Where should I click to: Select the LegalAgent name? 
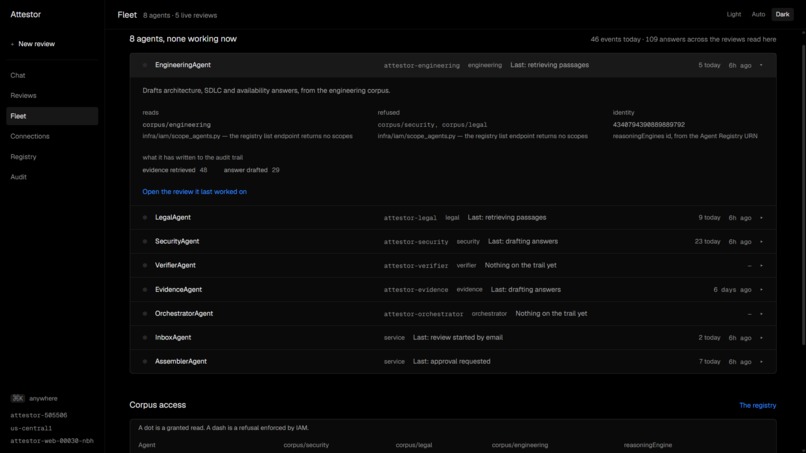click(x=173, y=218)
